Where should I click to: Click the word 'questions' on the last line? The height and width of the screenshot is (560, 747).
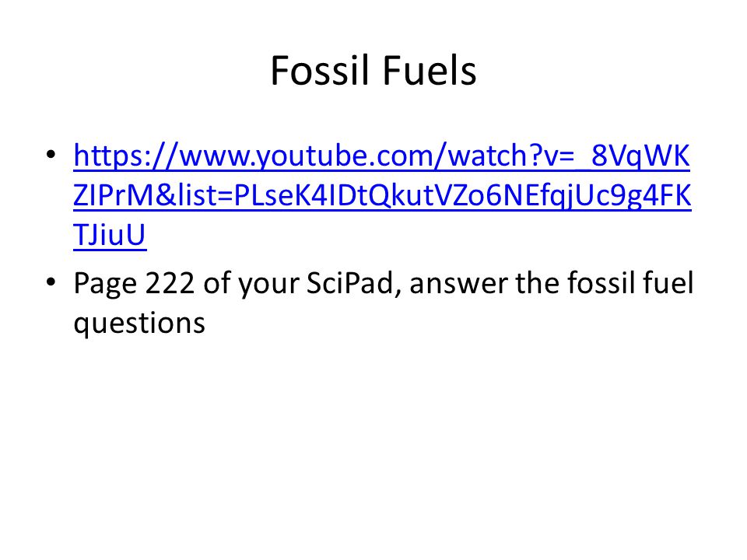click(x=139, y=324)
